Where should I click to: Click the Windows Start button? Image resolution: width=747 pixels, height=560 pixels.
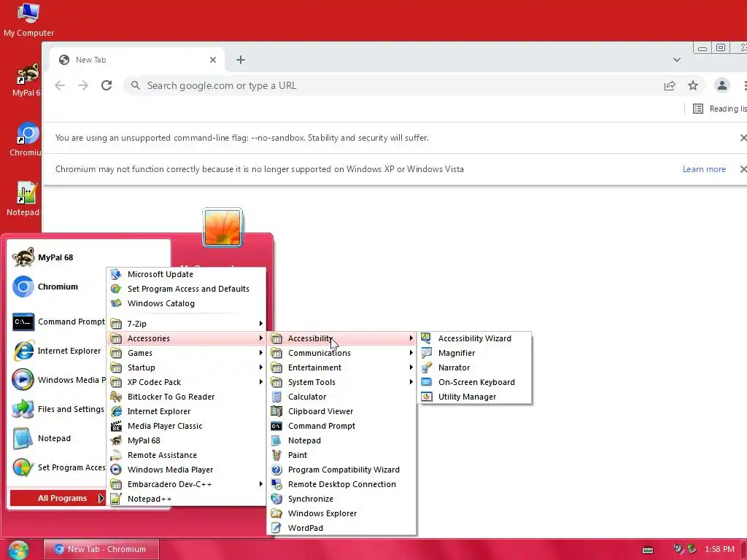(x=18, y=550)
